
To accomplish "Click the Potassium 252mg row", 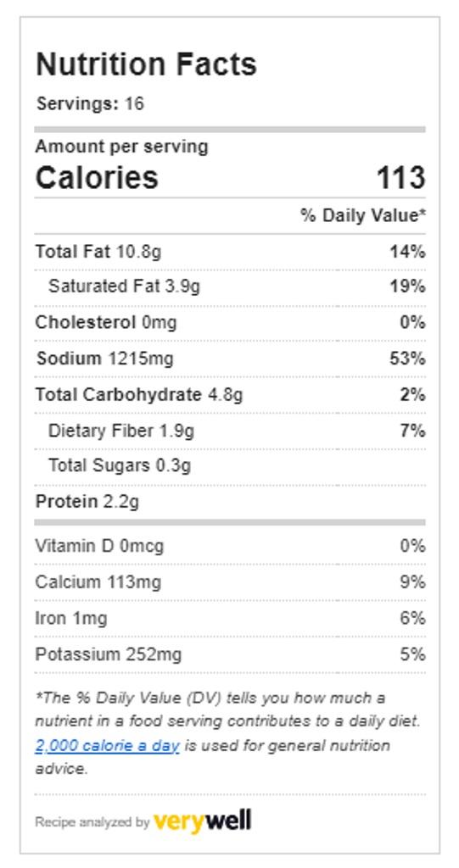I will pos(230,655).
